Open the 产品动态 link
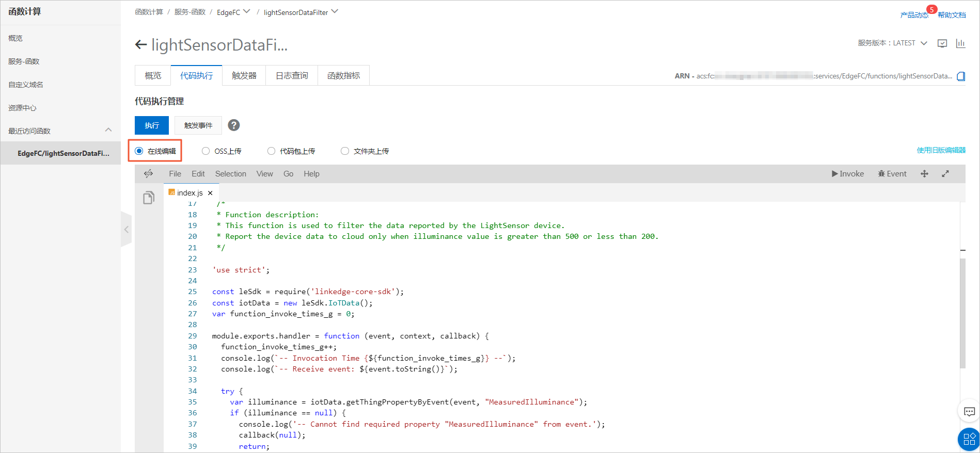Screen dimensions: 980x453 click(914, 15)
